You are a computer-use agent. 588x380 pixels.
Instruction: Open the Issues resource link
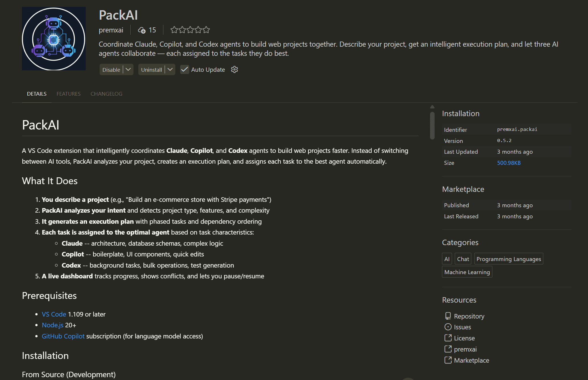462,327
